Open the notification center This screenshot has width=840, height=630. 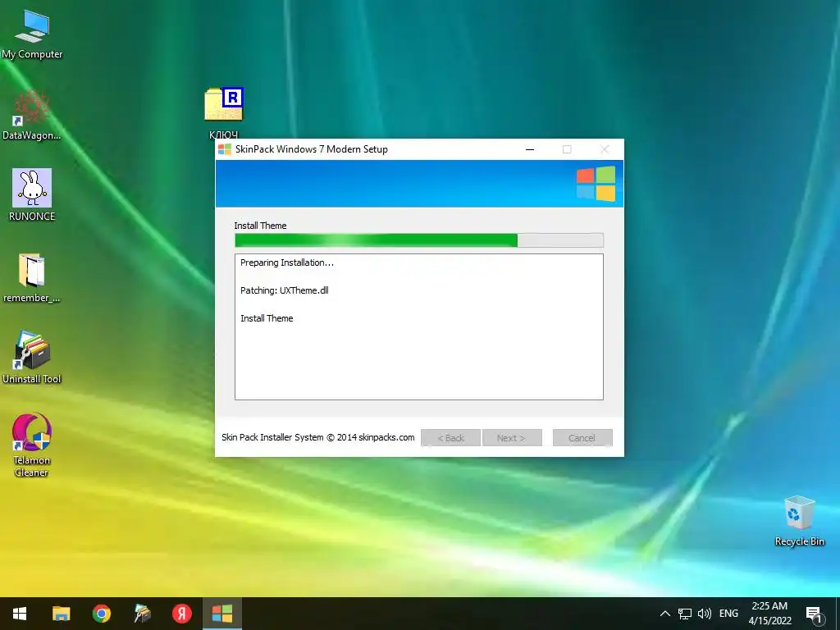[x=814, y=614]
